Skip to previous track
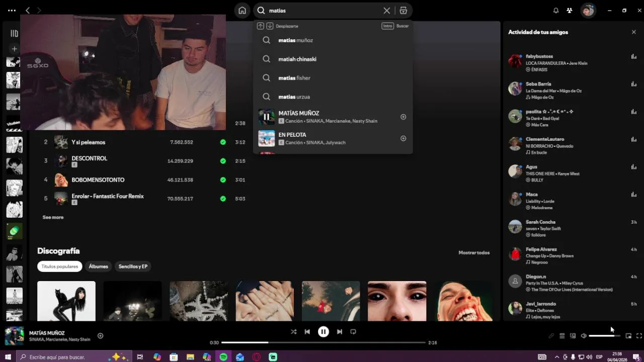This screenshot has width=644, height=362. pyautogui.click(x=307, y=332)
